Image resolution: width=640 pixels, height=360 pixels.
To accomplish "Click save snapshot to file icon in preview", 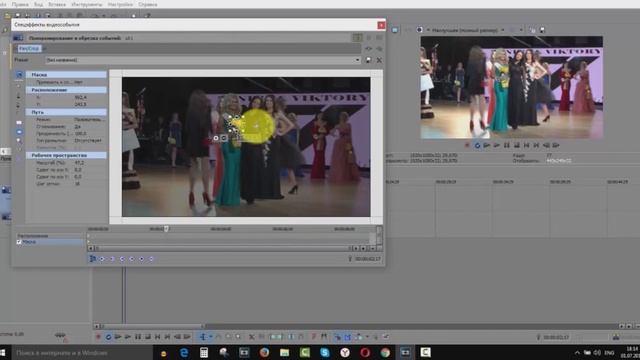I will click(x=542, y=30).
